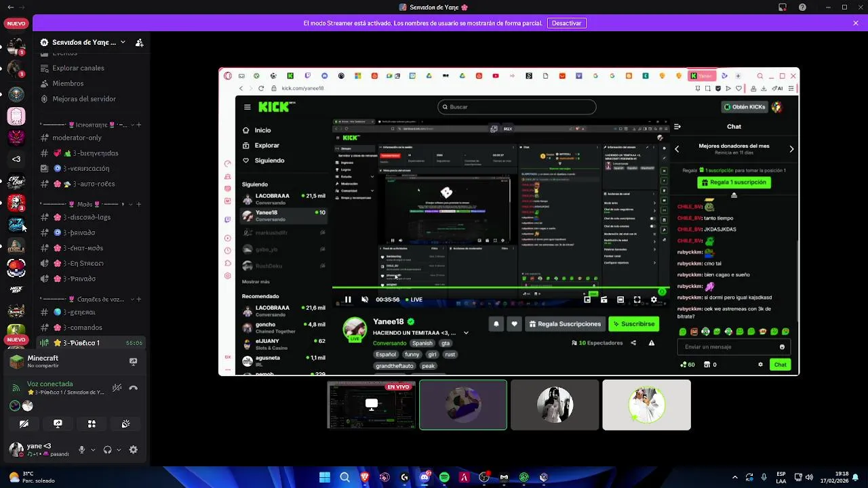Open the elJUANY recommended channel
The width and height of the screenshot is (868, 488).
tap(283, 344)
